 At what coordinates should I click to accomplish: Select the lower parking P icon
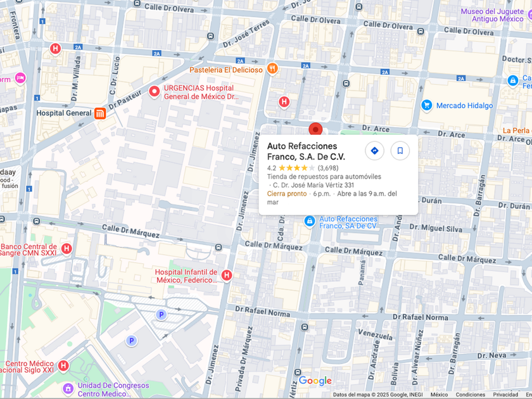(x=131, y=340)
